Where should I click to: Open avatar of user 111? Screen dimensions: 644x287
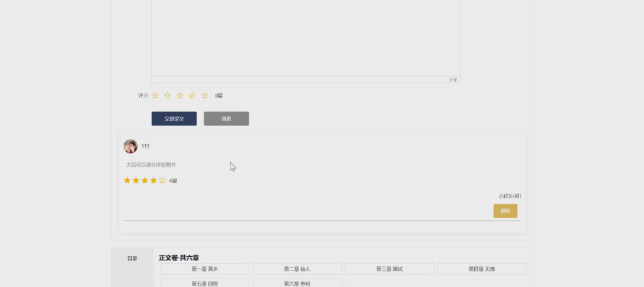pos(130,146)
